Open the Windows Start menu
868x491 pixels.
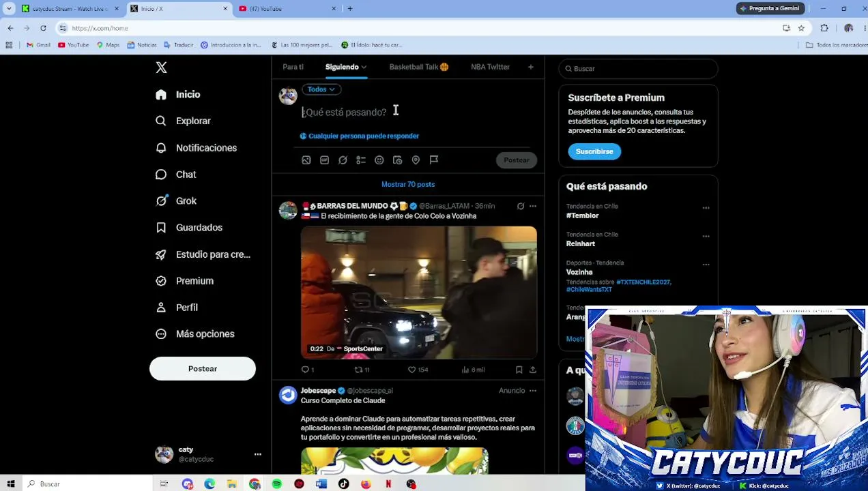point(10,484)
